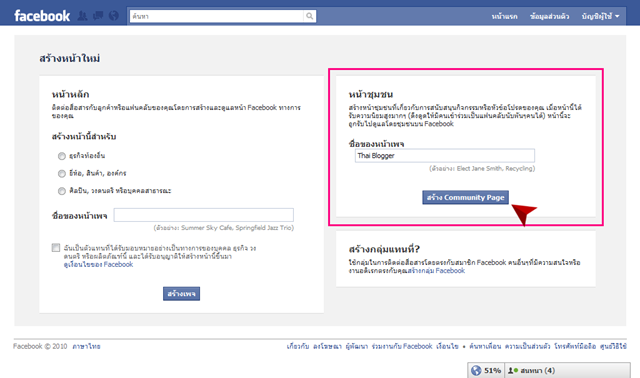Open the บัญชีผู้ใช้ dropdown menu
The width and height of the screenshot is (640, 378).
pyautogui.click(x=600, y=16)
